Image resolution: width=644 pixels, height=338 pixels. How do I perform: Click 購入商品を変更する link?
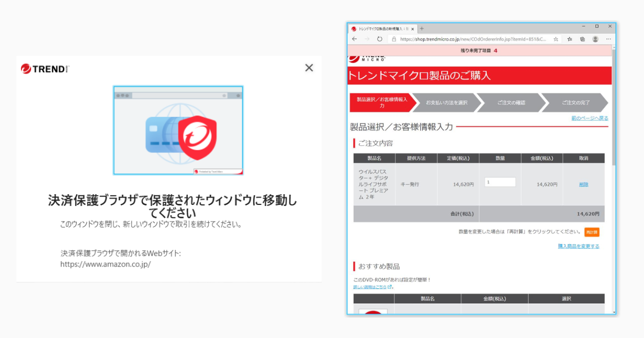coord(579,246)
